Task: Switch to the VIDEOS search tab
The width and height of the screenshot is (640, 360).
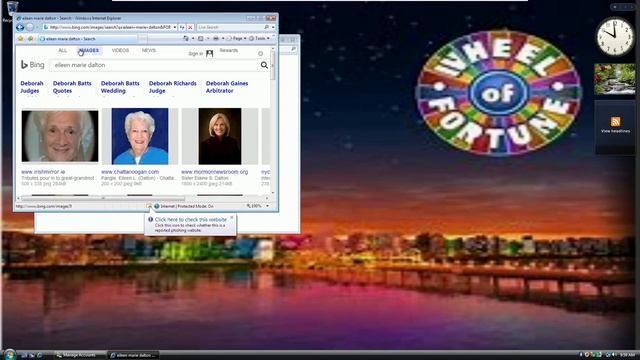Action: tap(120, 51)
